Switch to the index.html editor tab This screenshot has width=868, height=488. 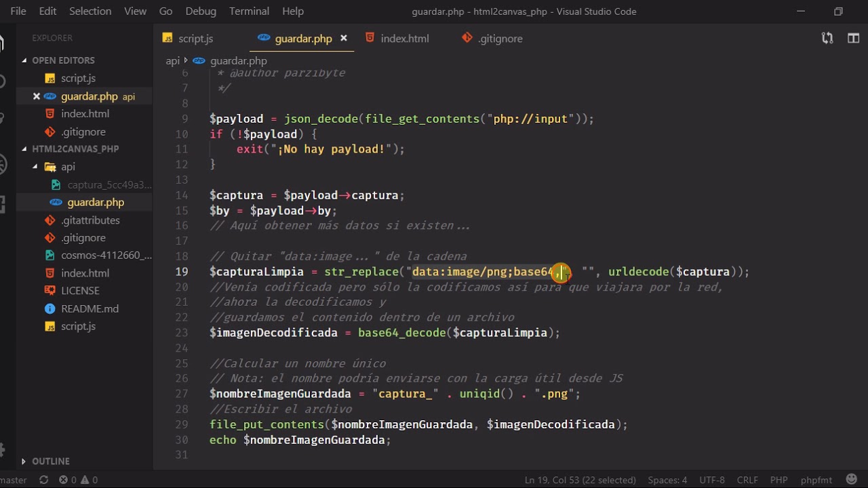(x=397, y=39)
